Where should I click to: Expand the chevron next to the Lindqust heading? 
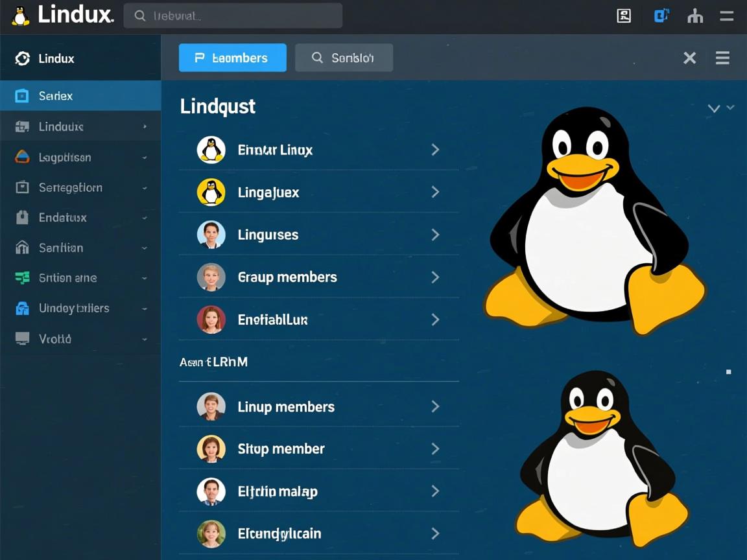[x=714, y=108]
